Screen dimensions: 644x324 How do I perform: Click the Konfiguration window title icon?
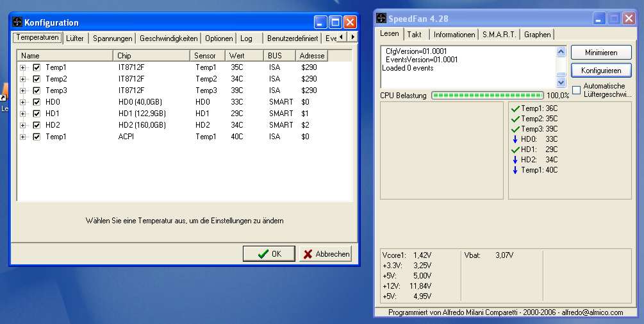(x=17, y=22)
